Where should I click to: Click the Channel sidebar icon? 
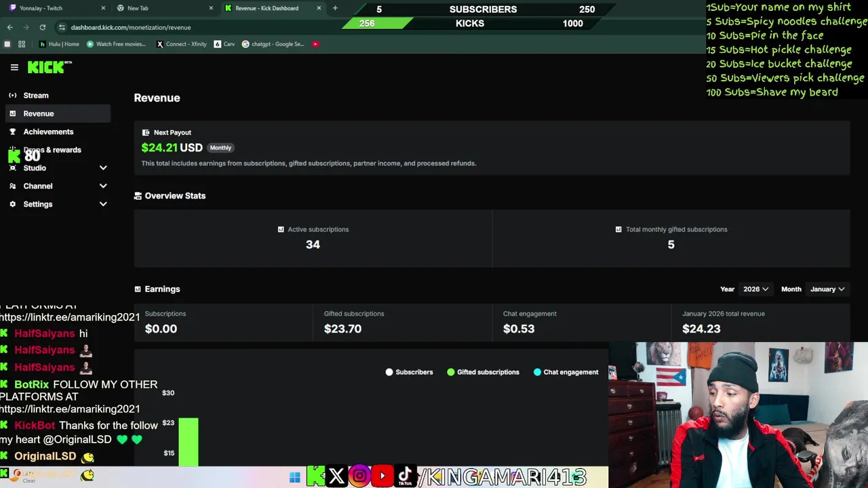12,186
